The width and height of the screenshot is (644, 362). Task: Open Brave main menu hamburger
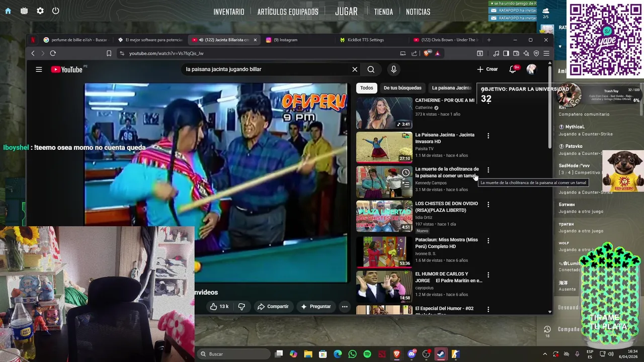click(546, 53)
